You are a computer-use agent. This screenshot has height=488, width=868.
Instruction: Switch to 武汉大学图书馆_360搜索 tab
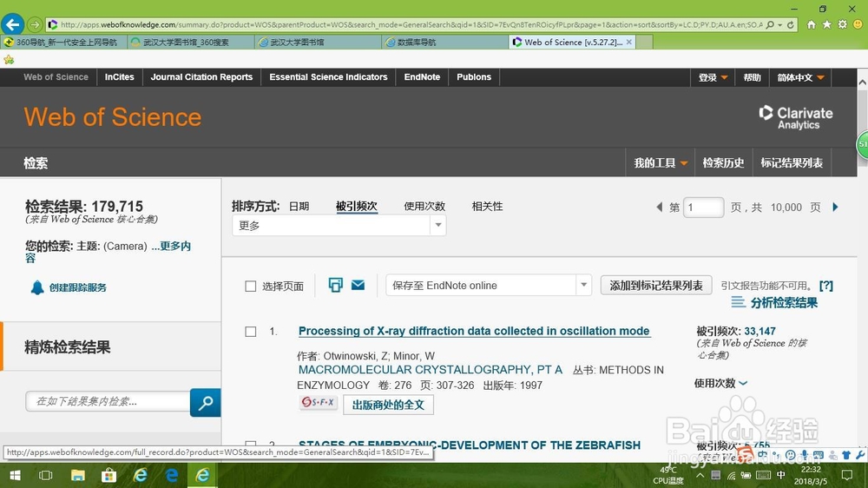pos(191,42)
